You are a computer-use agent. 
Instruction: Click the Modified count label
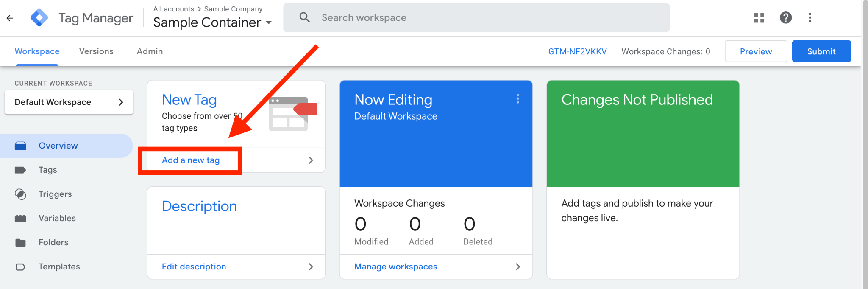click(x=371, y=242)
